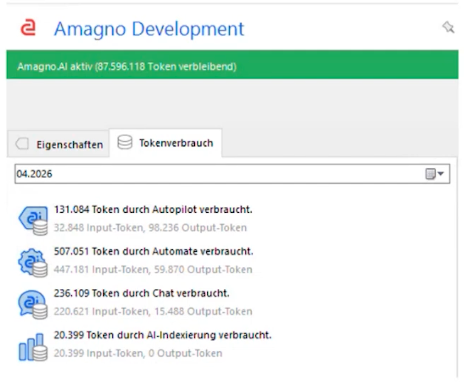The height and width of the screenshot is (382, 464).
Task: Click the Chat bubble token icon
Action: 33,304
